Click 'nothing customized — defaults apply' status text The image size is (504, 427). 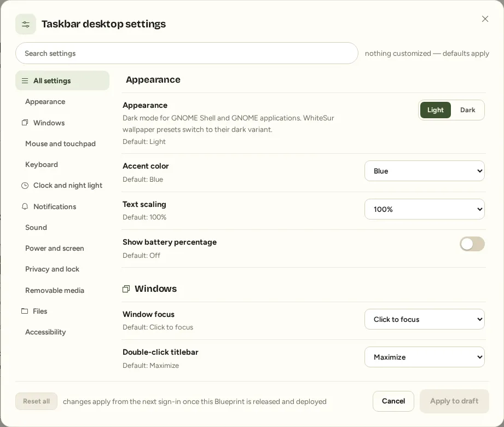(x=427, y=54)
